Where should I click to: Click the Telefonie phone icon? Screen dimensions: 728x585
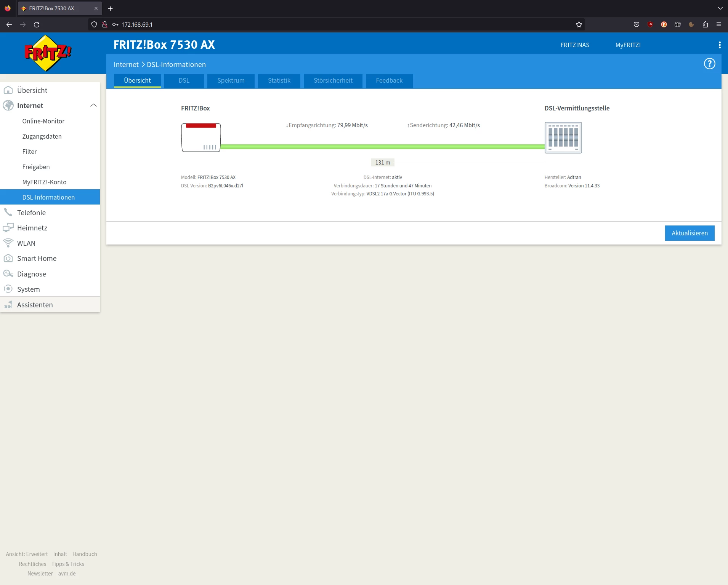pos(8,213)
